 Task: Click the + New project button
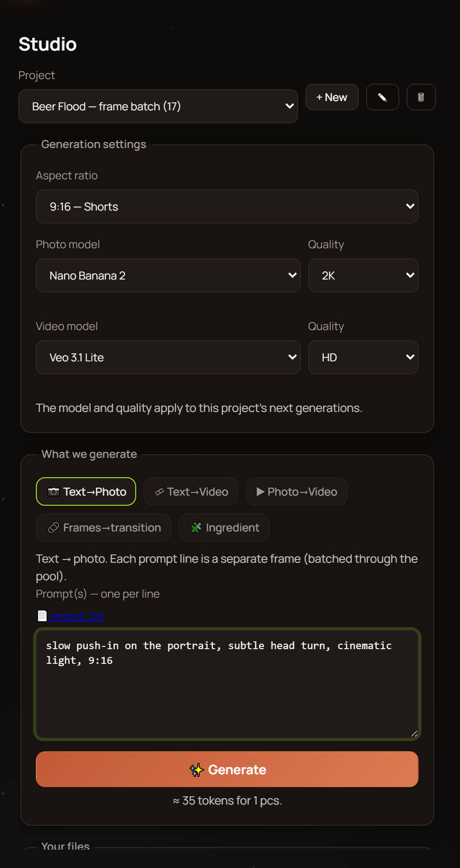point(332,97)
